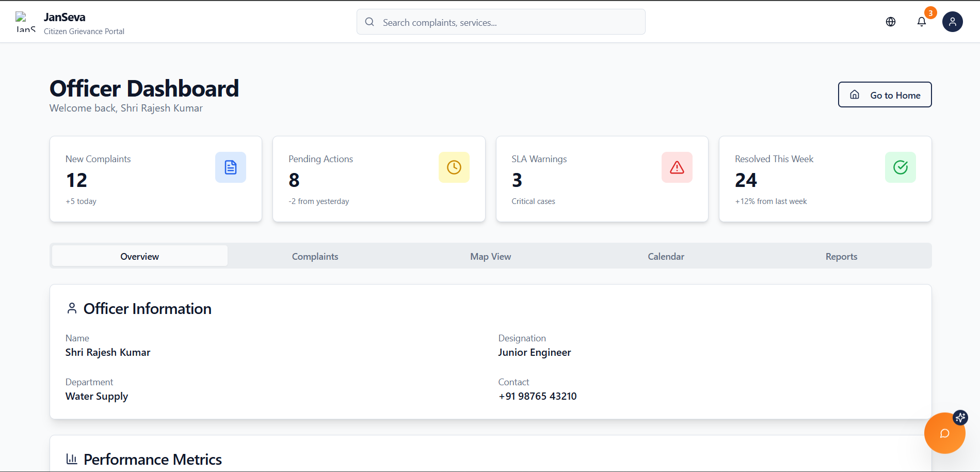
Task: Select the Overview tab
Action: pos(140,256)
